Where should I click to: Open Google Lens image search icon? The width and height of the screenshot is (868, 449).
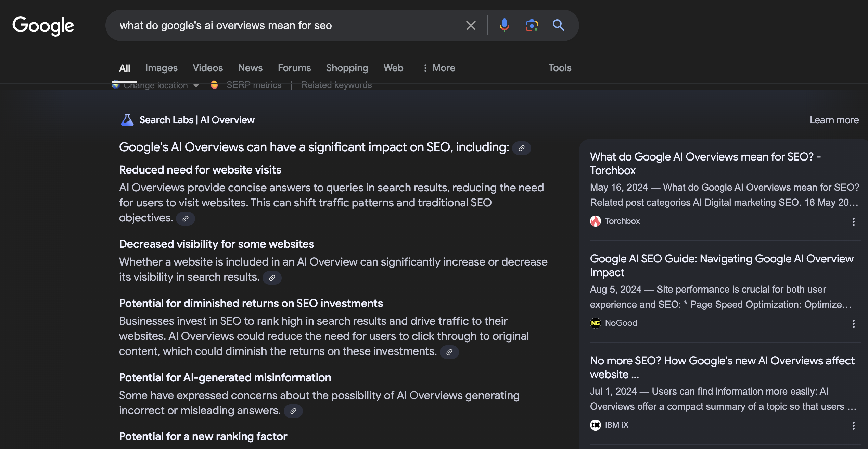coord(532,25)
